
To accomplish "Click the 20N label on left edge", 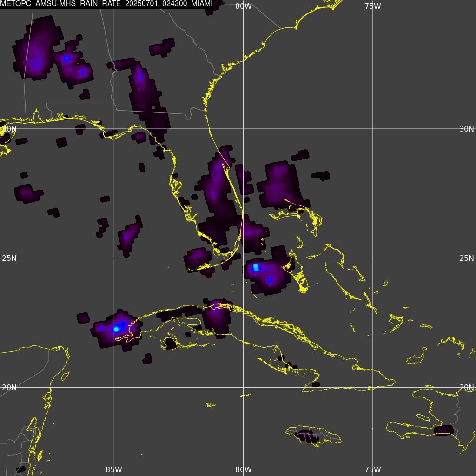I will pyautogui.click(x=9, y=387).
